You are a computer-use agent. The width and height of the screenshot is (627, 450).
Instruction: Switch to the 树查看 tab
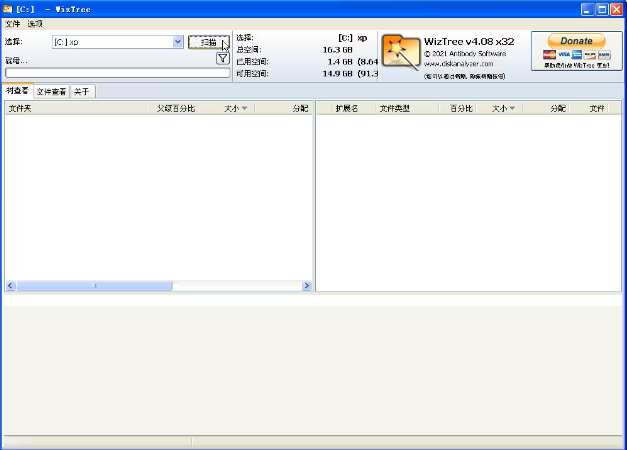[17, 91]
